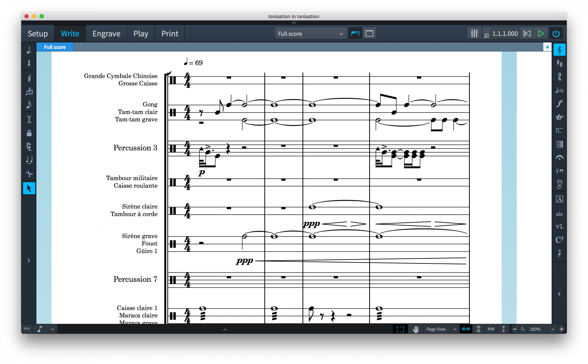Image resolution: width=588 pixels, height=364 pixels.
Task: Open the Cues panel
Action: coord(559,185)
